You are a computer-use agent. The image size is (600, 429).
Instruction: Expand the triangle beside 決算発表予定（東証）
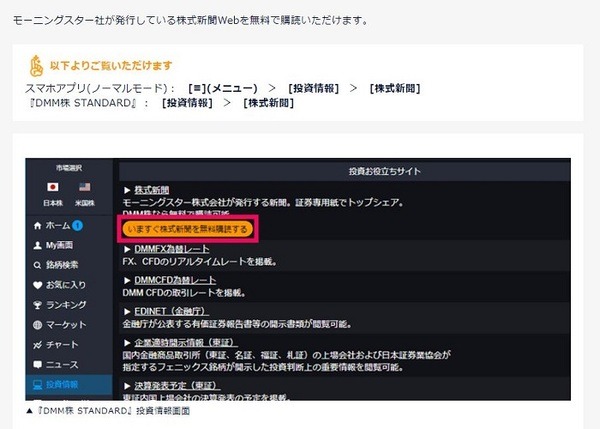click(127, 385)
